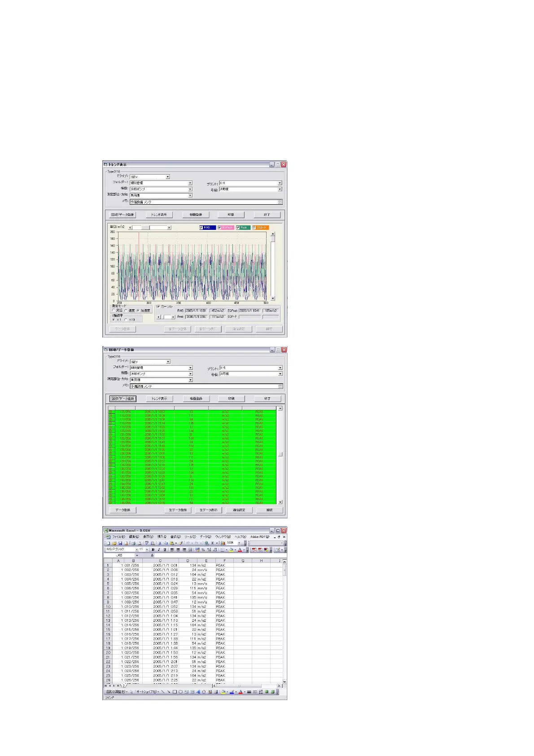534x756 pixels.
Task: Click 回収/データ登録 button in trend window
Action: tap(123, 215)
